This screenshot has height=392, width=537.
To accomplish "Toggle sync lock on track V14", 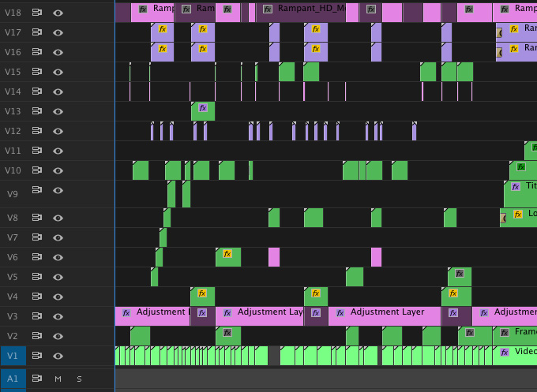I will (x=36, y=91).
